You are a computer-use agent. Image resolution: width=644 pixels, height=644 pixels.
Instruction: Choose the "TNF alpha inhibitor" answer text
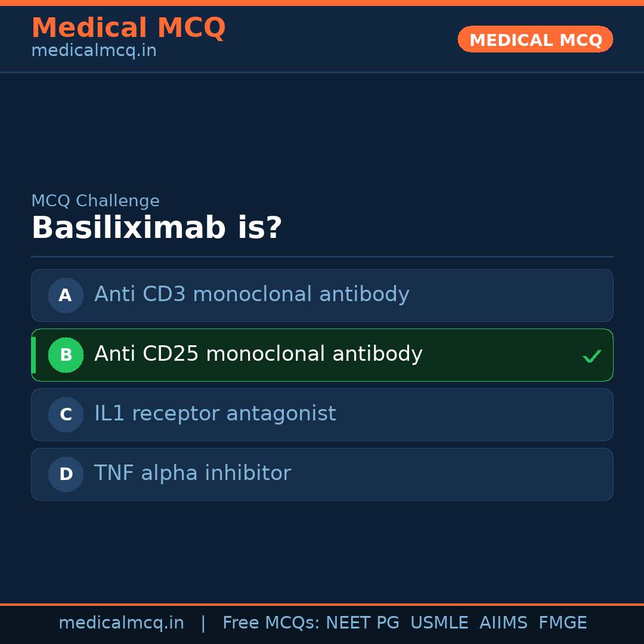(x=192, y=473)
